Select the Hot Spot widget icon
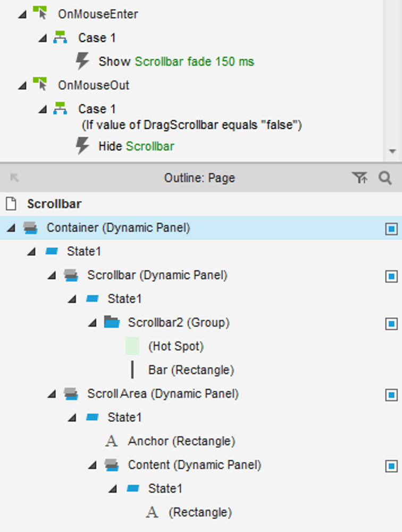The width and height of the screenshot is (402, 532). [x=132, y=346]
